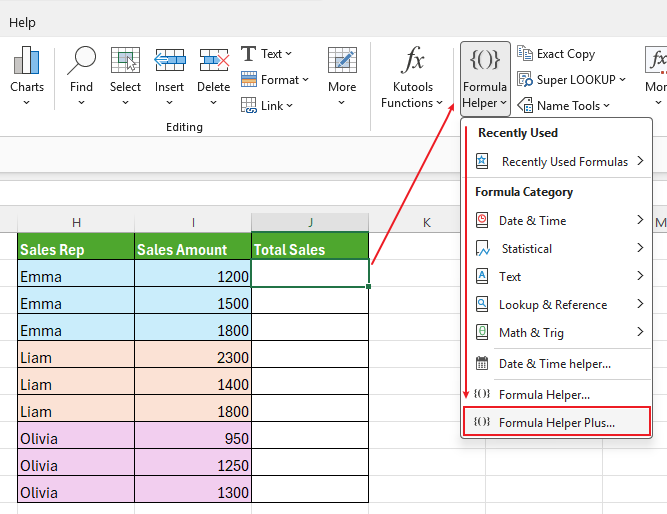Click the Recently Used Formulas star icon
Screen dimensions: 667x514
482,161
